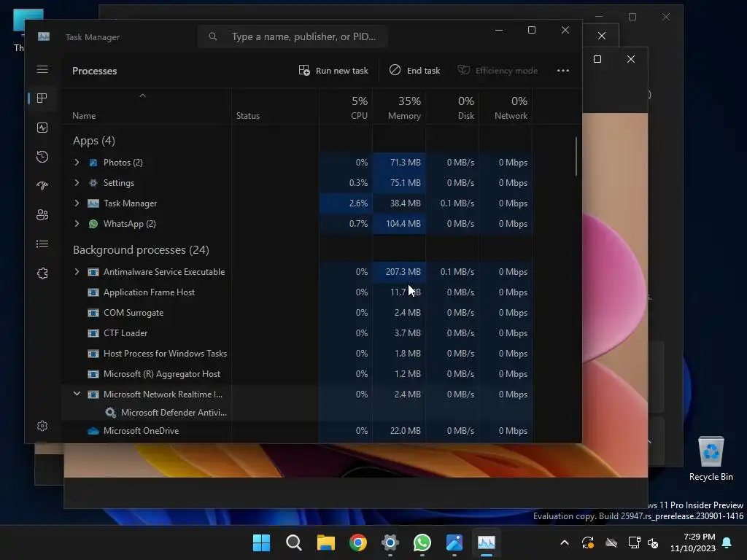
Task: Open WhatsApp from taskbar
Action: coord(422,542)
